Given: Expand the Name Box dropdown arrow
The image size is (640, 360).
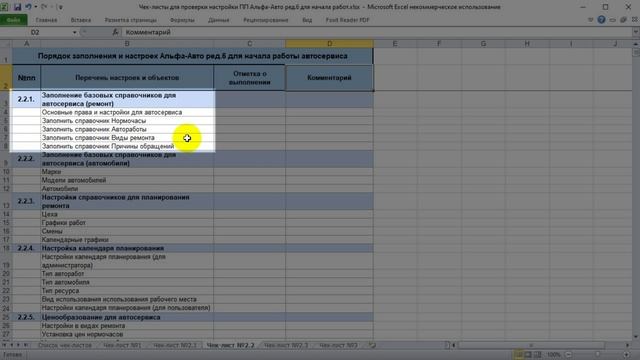Looking at the screenshot, I should (74, 32).
